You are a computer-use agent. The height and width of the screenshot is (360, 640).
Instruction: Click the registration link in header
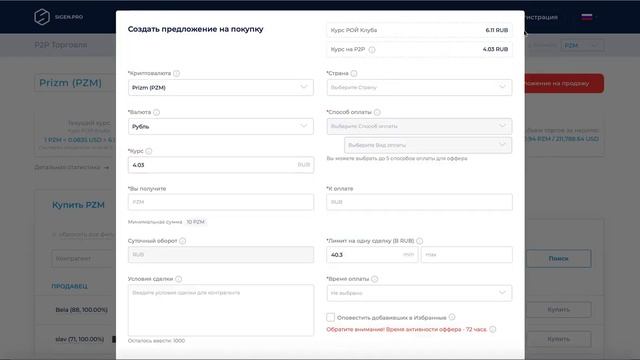click(541, 17)
